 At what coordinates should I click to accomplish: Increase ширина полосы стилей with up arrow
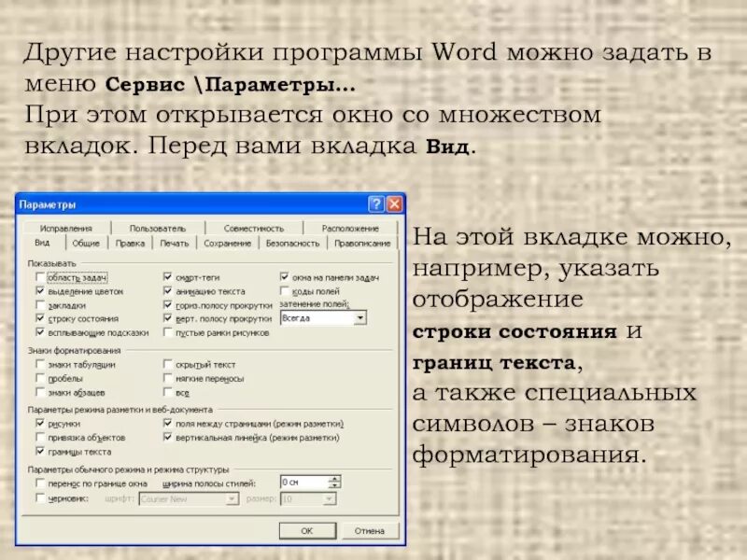point(335,479)
